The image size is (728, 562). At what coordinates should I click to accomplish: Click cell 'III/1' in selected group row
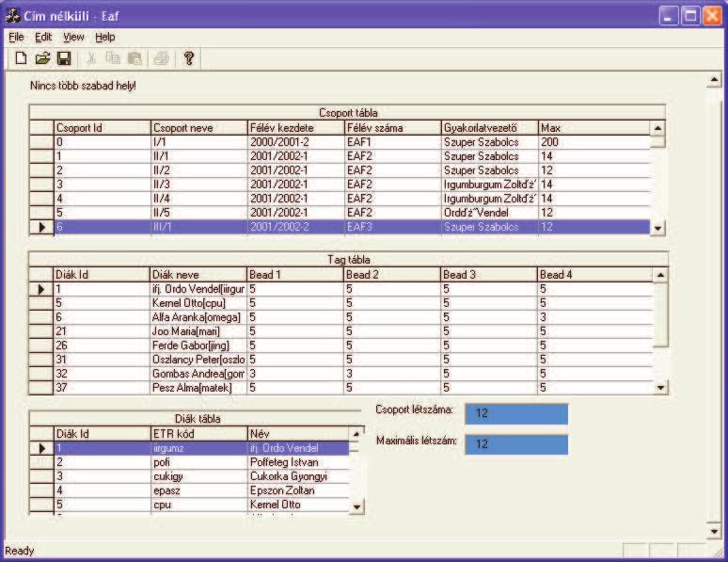coord(199,227)
